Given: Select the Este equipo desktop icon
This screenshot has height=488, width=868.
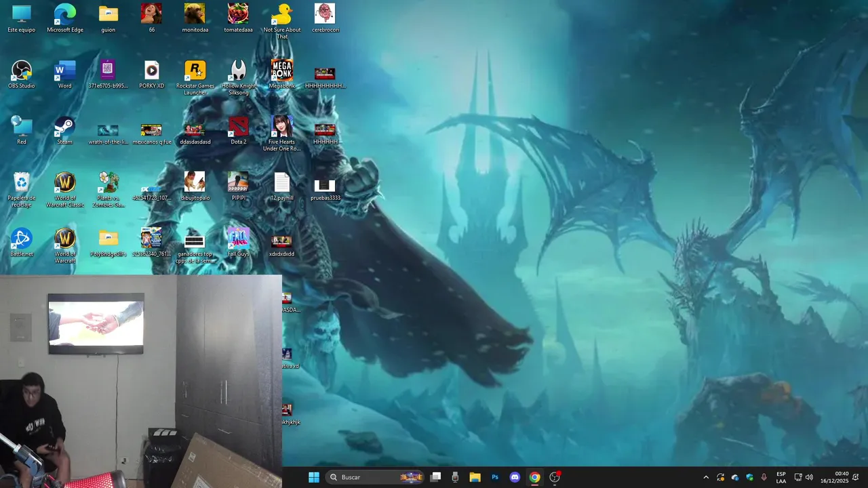Looking at the screenshot, I should (22, 18).
